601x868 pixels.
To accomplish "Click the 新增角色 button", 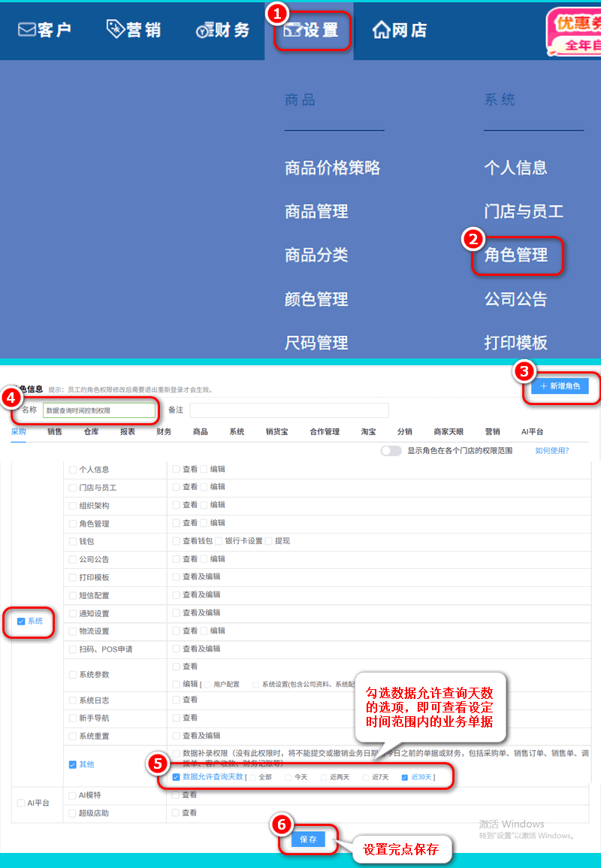I will click(560, 386).
